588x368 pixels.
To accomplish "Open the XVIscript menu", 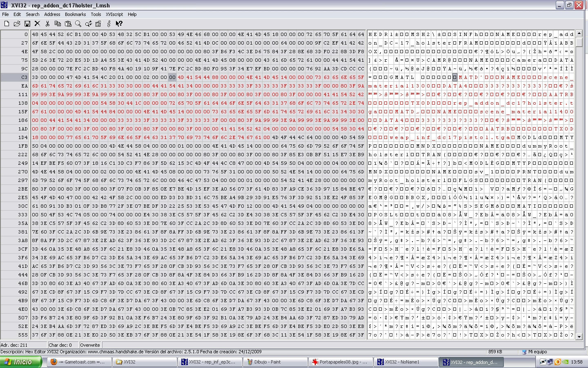I will point(114,14).
